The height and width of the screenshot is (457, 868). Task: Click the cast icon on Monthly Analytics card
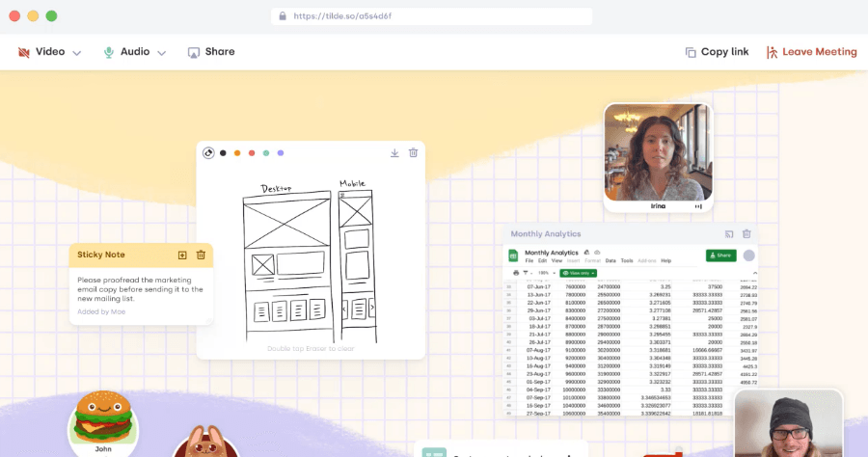tap(729, 234)
